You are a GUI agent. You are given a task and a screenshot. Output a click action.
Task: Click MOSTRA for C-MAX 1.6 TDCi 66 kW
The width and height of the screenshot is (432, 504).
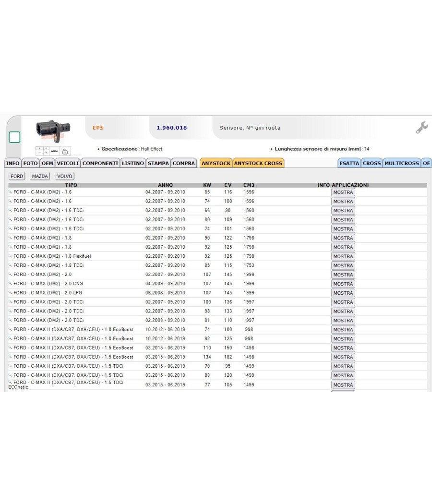[343, 211]
